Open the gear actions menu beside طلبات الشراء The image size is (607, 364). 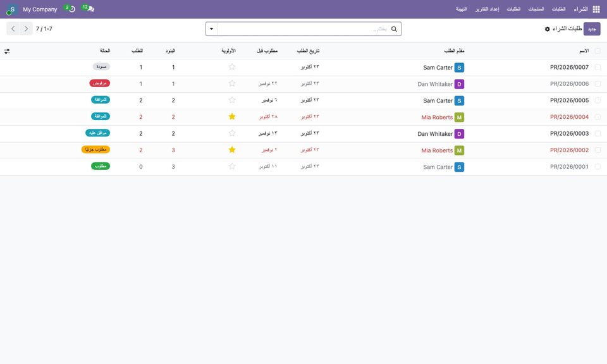tap(548, 29)
